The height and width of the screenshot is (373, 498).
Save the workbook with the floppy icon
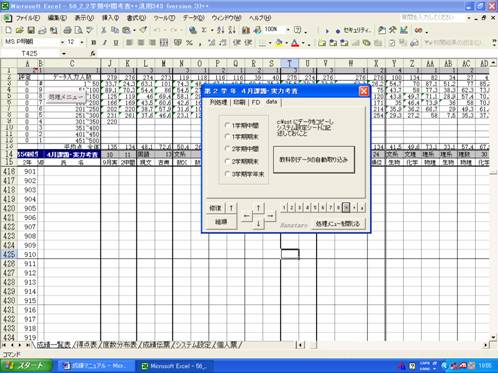tap(31, 30)
